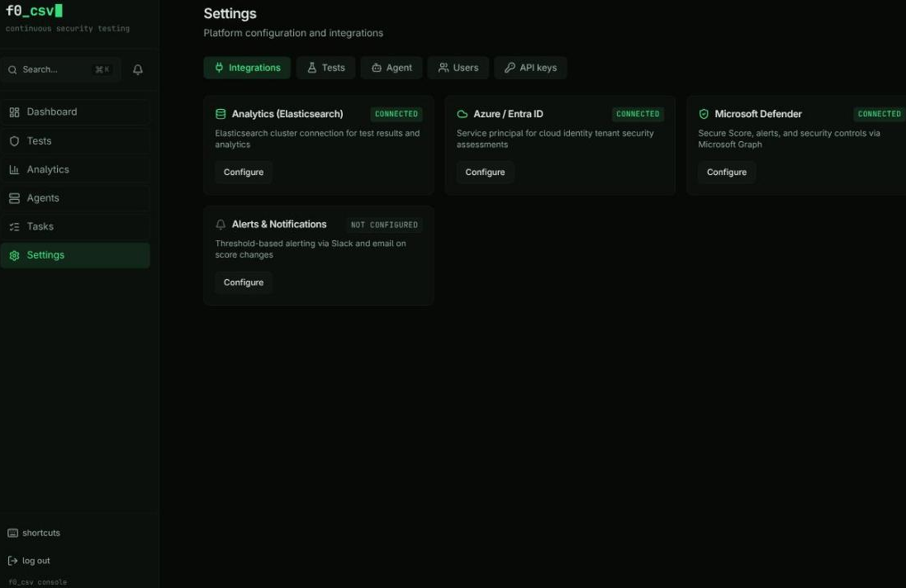
Task: Click the 'Alerts & Notifications' card title
Action: 279,225
